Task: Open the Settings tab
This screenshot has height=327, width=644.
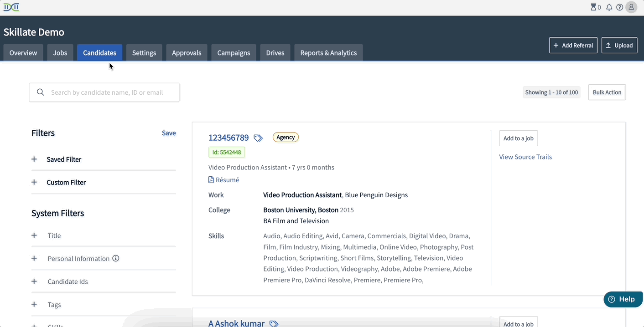Action: tap(144, 53)
